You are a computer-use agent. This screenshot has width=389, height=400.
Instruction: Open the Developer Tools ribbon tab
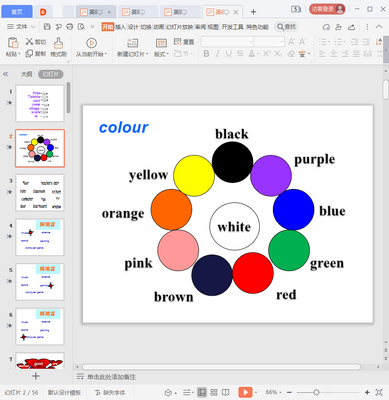click(x=232, y=27)
